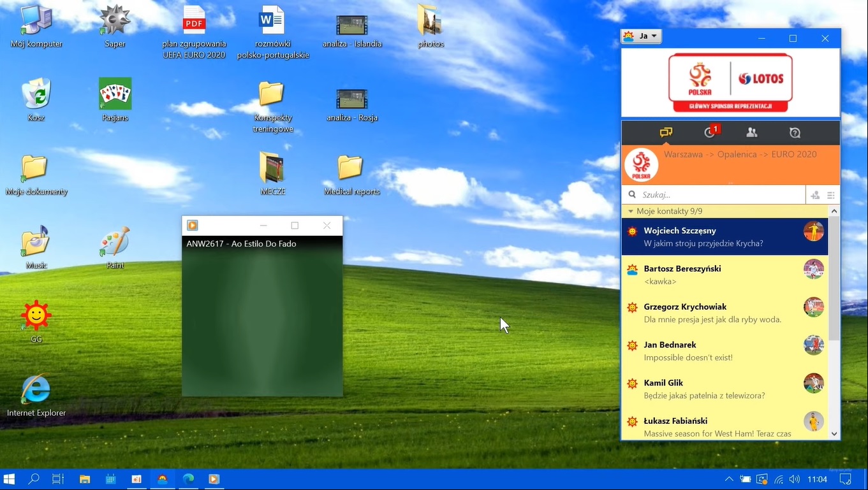Switch to the media player taskbar icon
868x490 pixels.
click(214, 479)
